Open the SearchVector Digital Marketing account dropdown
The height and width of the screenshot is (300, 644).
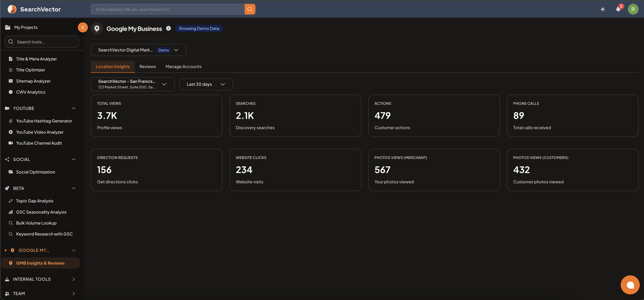(x=139, y=50)
